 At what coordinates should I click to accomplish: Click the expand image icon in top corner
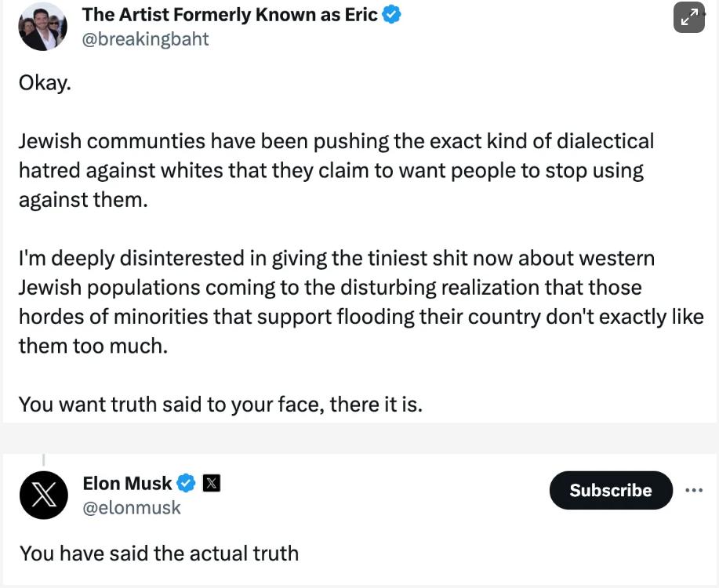tap(688, 17)
